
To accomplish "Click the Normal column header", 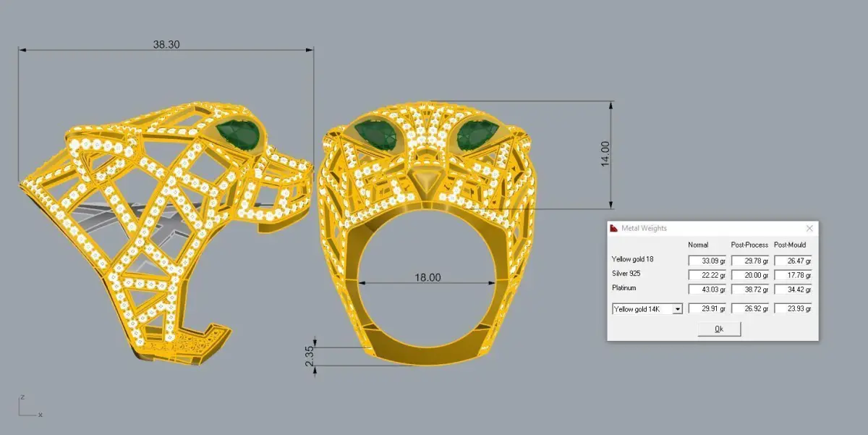I will tap(698, 245).
